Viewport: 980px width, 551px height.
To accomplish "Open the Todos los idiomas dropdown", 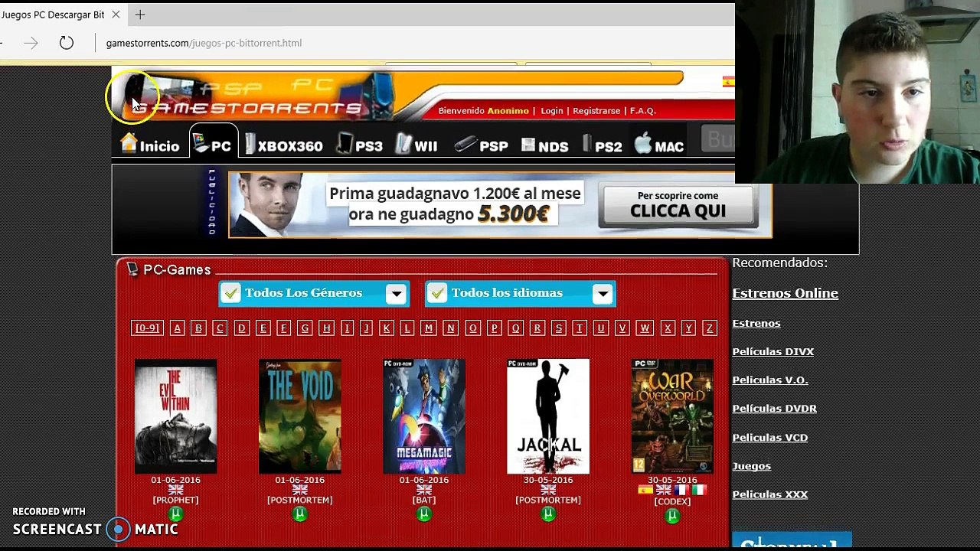I will 521,293.
